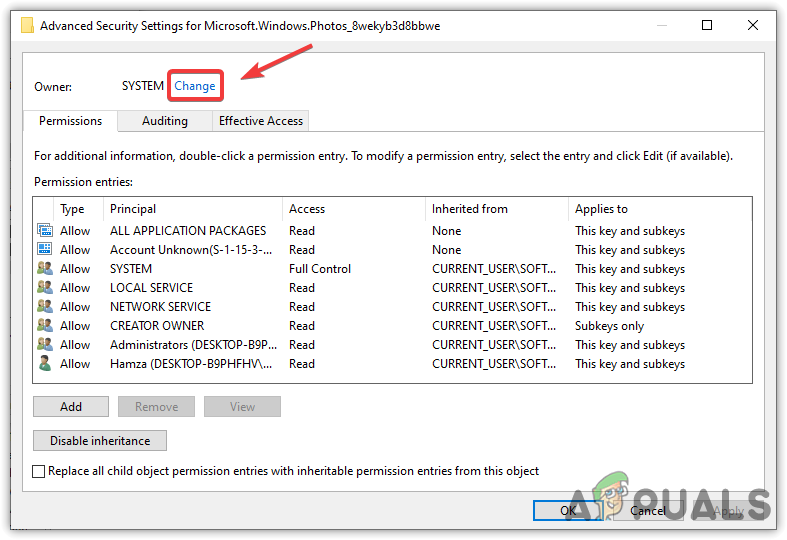Click the Change owner link
The height and width of the screenshot is (540, 787).
(x=195, y=86)
